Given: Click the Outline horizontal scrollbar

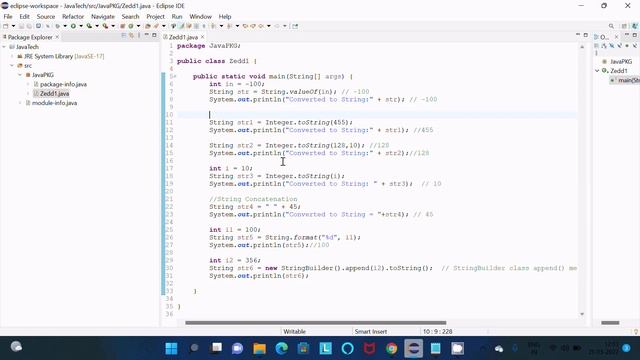Looking at the screenshot, I should click(610, 323).
